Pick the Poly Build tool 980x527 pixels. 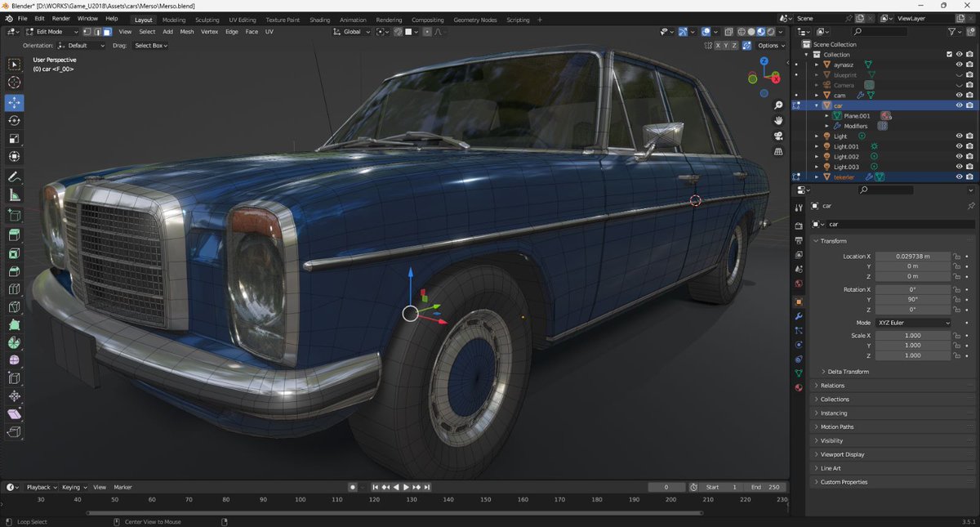tap(14, 325)
